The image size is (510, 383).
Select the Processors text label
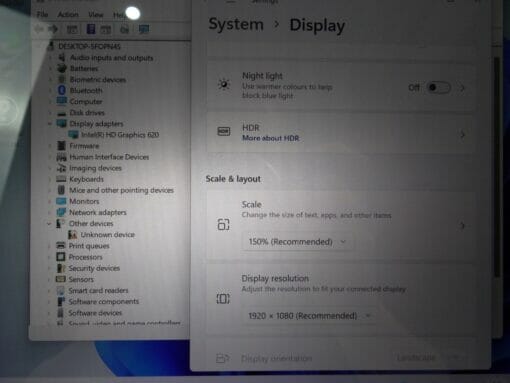[85, 257]
